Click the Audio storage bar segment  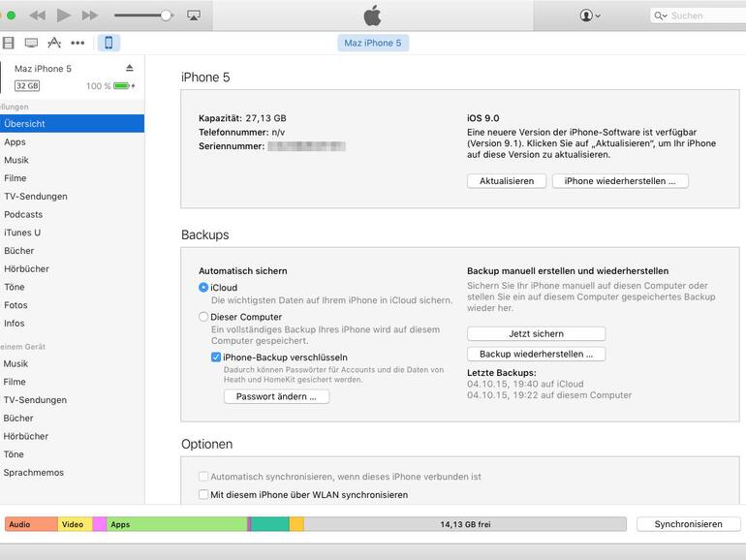[31, 524]
